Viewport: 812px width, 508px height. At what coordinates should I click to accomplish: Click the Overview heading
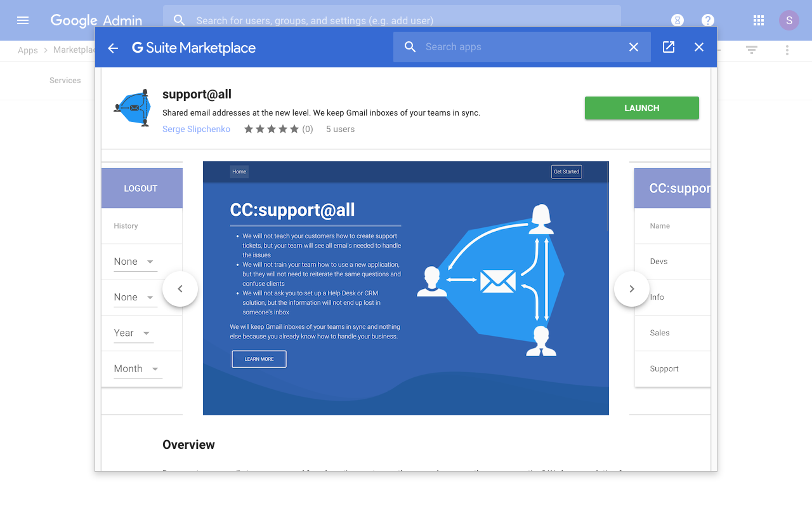188,444
